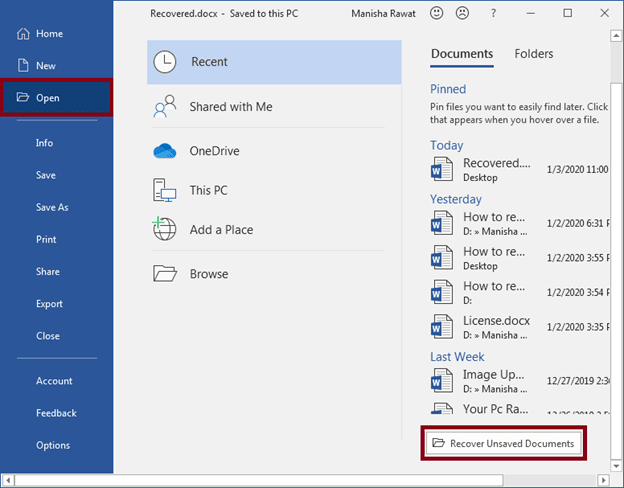Click Word icon of file dated 1/2/2020 6:31

point(442,223)
